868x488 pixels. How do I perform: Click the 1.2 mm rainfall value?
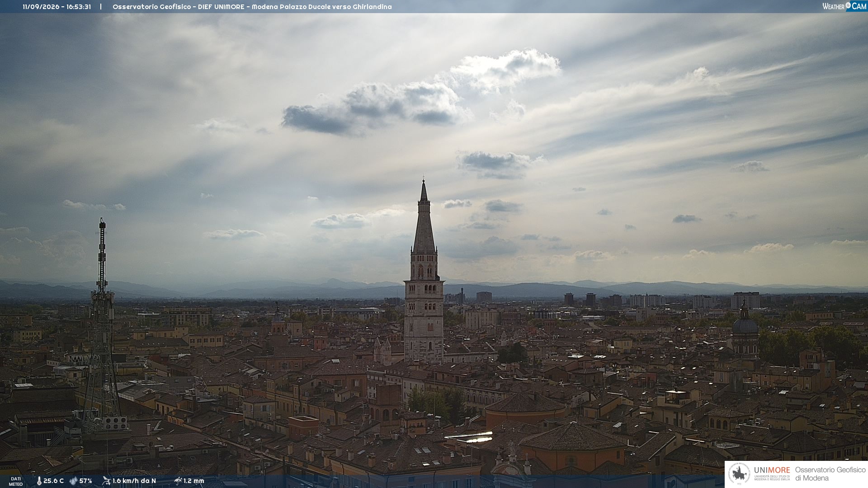click(194, 481)
